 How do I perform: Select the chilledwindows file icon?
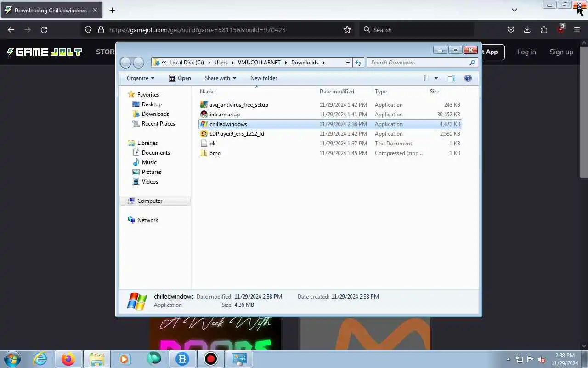tap(204, 124)
